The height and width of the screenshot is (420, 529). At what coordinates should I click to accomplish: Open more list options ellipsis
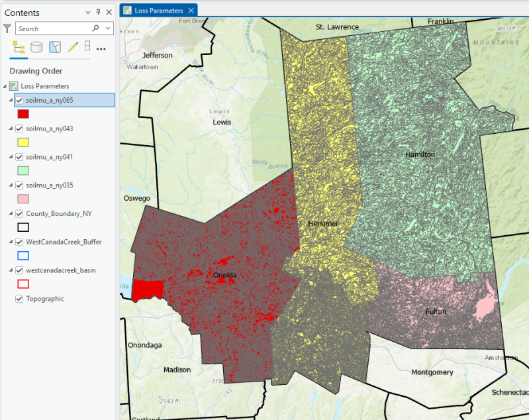coord(101,48)
